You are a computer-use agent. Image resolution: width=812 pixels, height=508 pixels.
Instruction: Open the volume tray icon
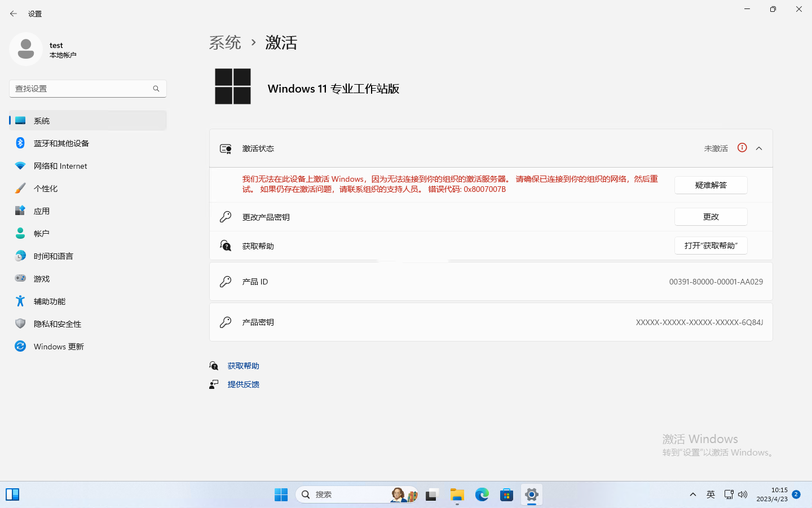coord(743,494)
